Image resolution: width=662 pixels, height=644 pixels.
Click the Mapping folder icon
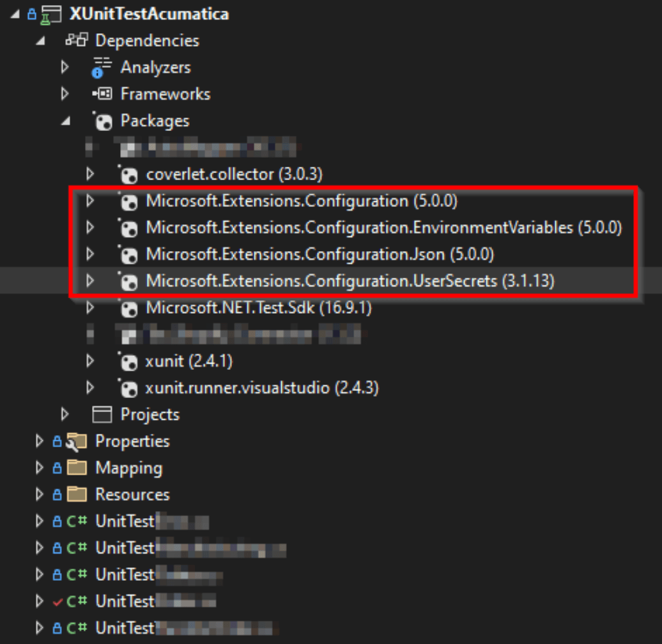click(77, 468)
